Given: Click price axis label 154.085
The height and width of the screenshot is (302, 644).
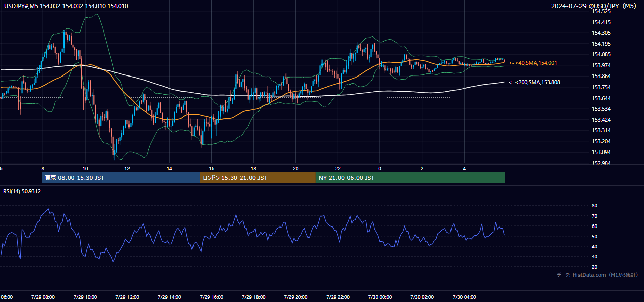Looking at the screenshot, I should click(601, 54).
